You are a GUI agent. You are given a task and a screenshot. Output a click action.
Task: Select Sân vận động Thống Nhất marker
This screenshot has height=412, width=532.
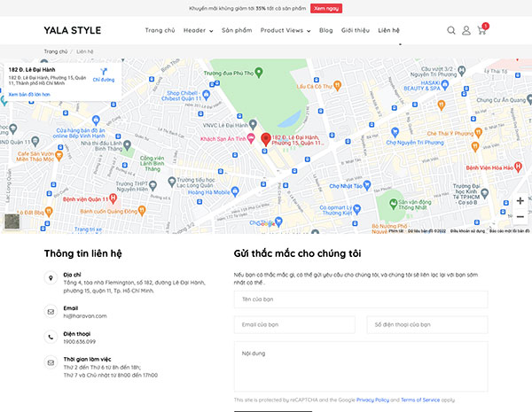[393, 204]
